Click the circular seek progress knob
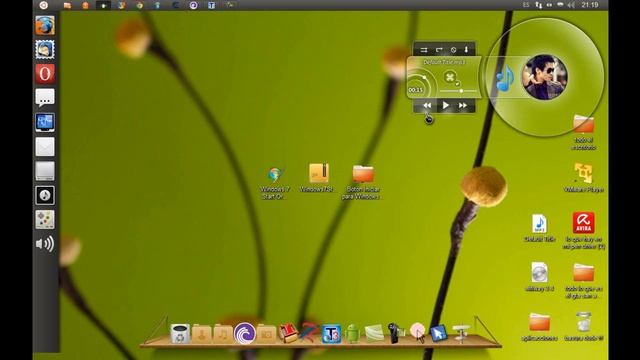This screenshot has height=360, width=640. (x=424, y=77)
